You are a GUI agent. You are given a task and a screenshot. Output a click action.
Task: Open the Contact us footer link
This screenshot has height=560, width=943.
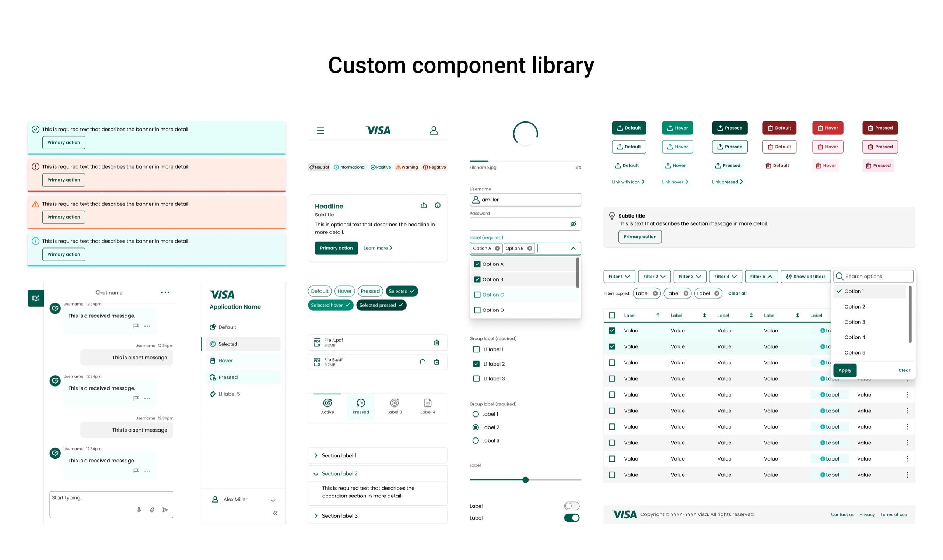click(x=842, y=514)
